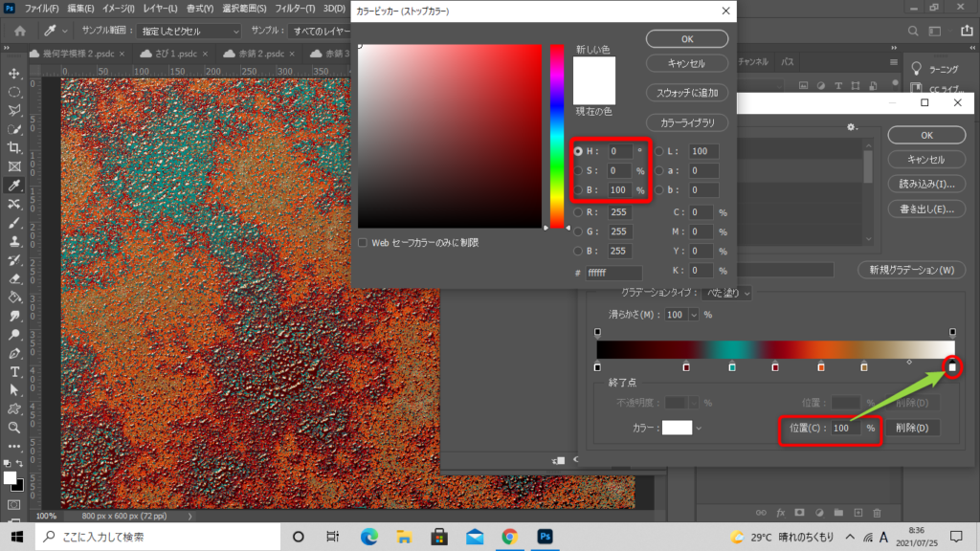
Task: Select the R red radio button
Action: tap(578, 212)
